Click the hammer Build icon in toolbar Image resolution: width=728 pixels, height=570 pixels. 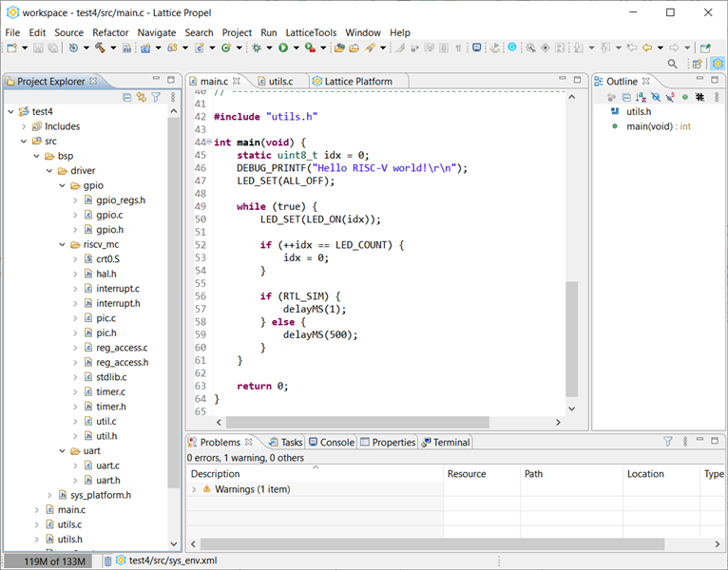coord(98,47)
